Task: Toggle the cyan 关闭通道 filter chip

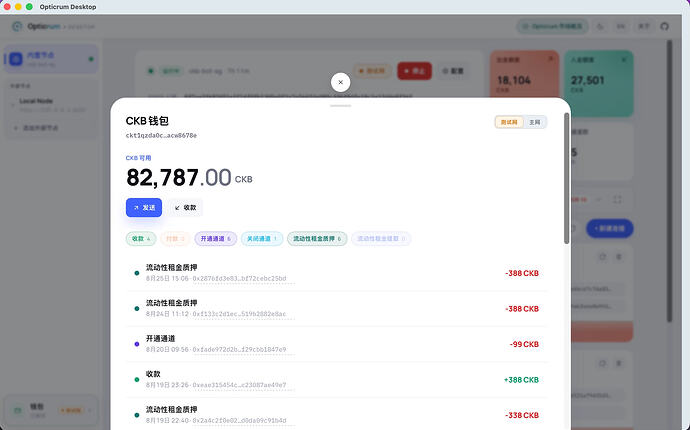Action: [x=262, y=239]
